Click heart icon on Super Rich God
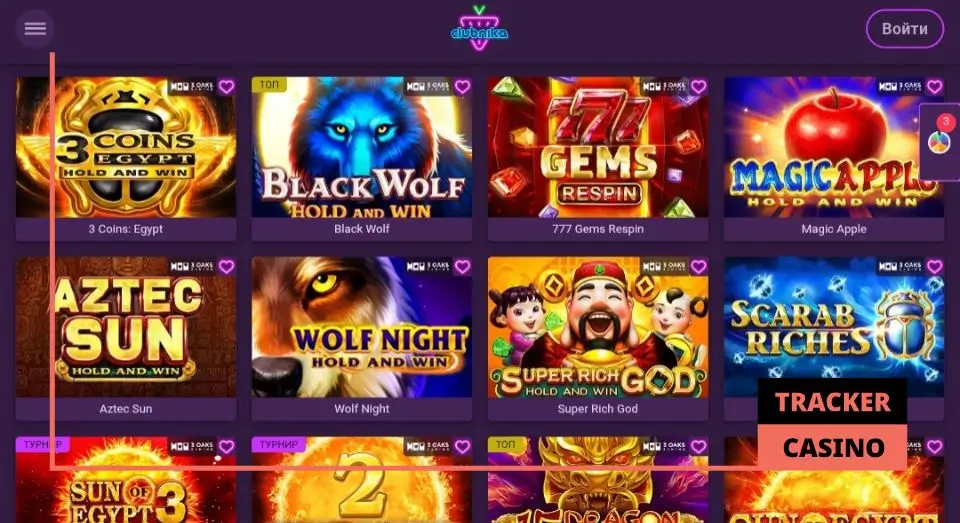The width and height of the screenshot is (960, 523). [x=699, y=266]
